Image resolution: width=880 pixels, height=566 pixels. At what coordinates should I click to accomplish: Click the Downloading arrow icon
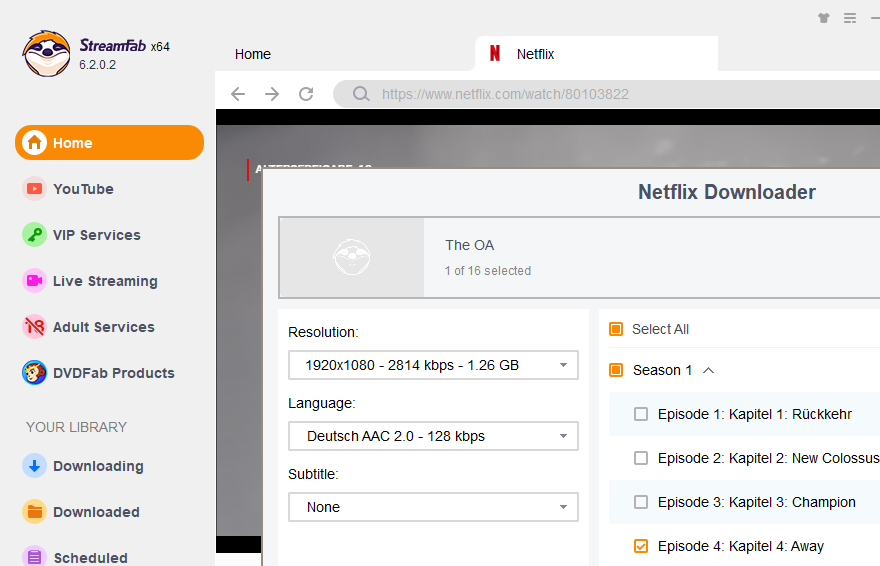tap(35, 466)
